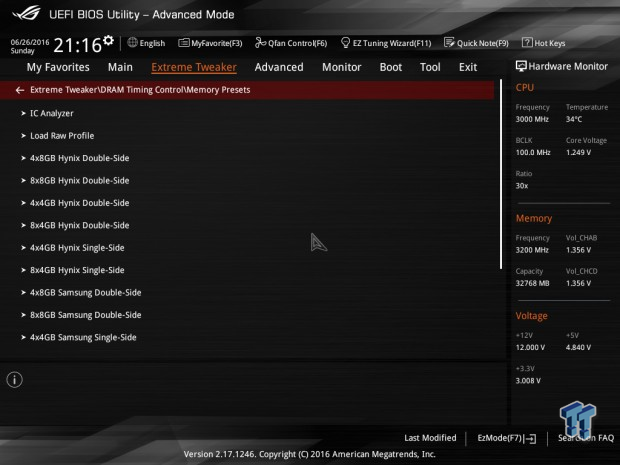Click the breadcrumb path Memory Presets

pos(218,90)
